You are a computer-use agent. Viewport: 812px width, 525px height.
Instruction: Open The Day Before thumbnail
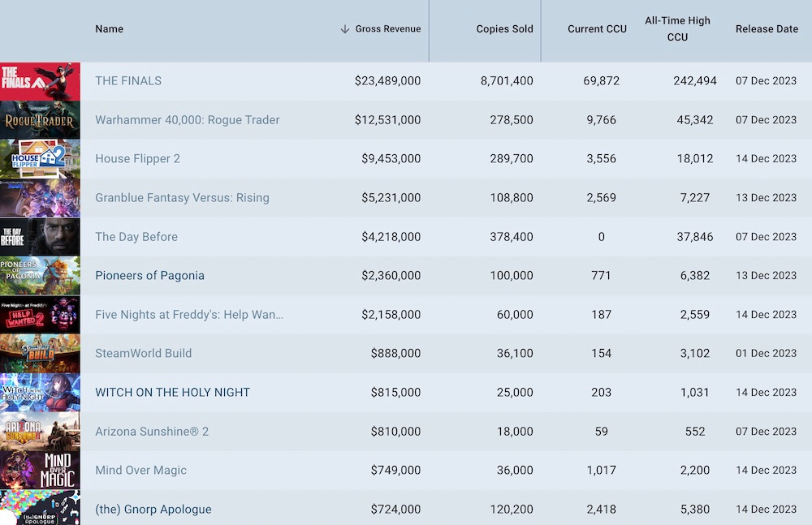[x=40, y=237]
